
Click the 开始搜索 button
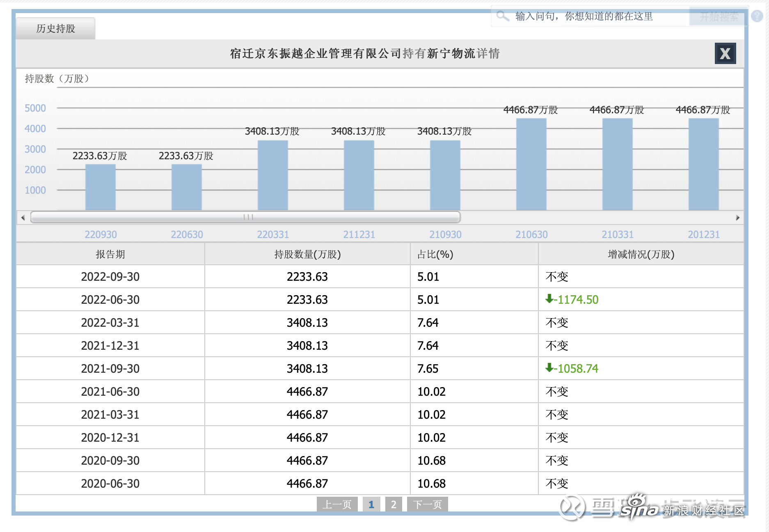(x=719, y=17)
